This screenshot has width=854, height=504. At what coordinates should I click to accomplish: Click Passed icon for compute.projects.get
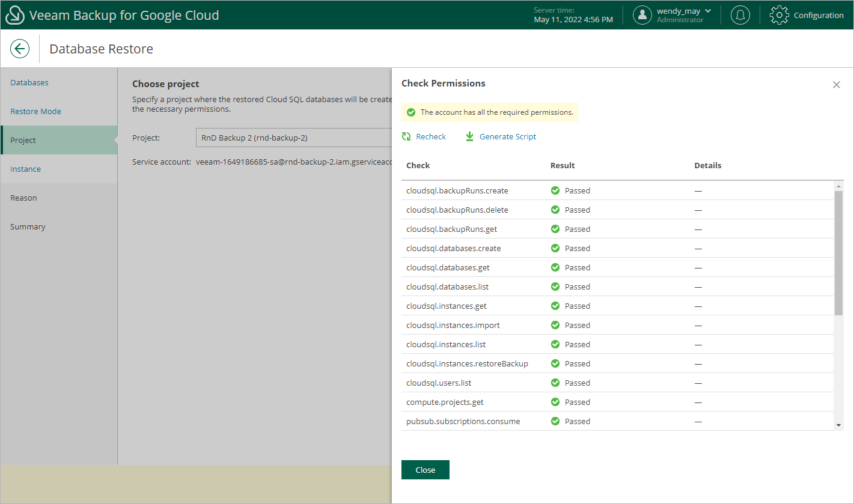tap(555, 402)
